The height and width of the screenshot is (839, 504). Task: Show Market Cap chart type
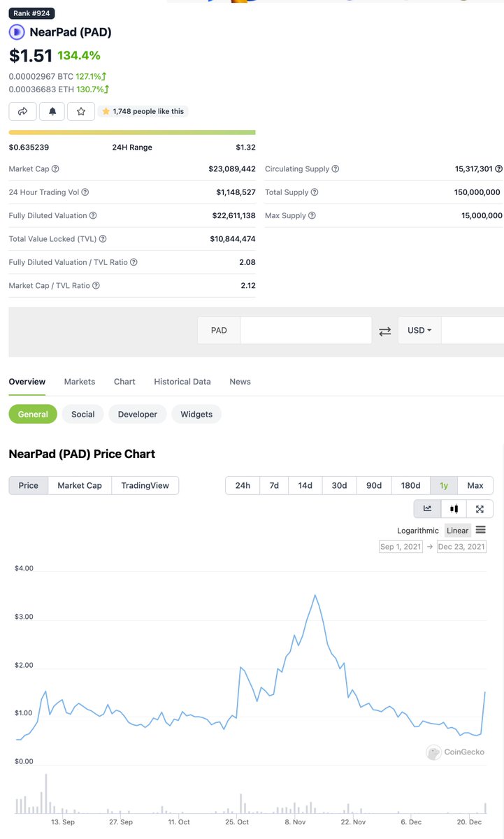pos(80,485)
